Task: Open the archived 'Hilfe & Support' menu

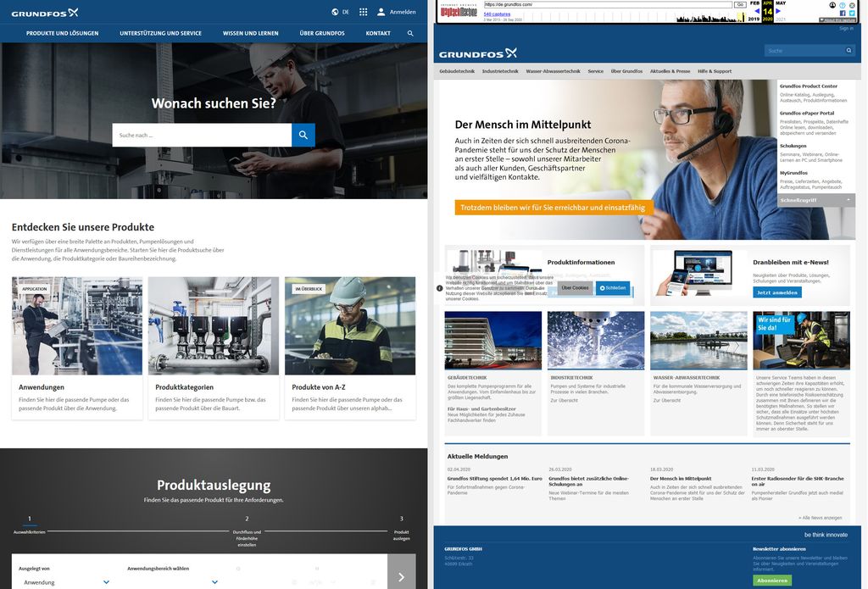Action: [714, 71]
